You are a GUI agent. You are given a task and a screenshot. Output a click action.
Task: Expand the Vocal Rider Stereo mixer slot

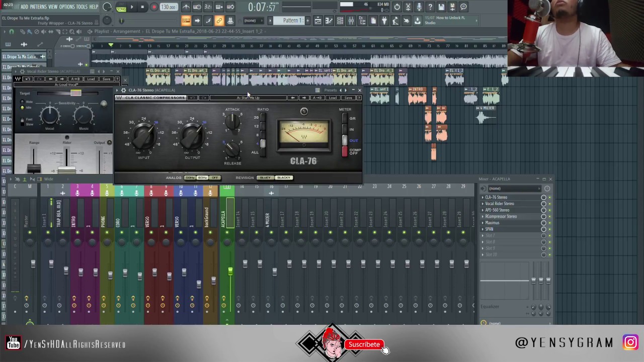pyautogui.click(x=483, y=204)
